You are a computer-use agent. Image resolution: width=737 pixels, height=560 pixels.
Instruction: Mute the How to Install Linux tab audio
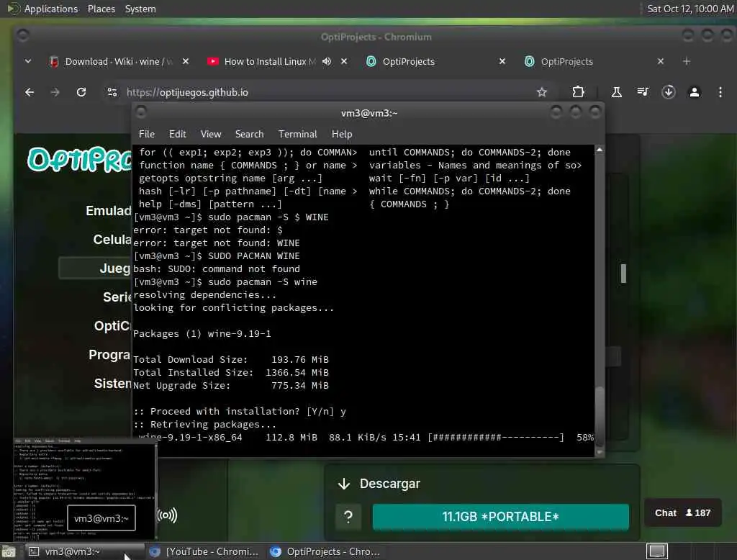coord(327,62)
